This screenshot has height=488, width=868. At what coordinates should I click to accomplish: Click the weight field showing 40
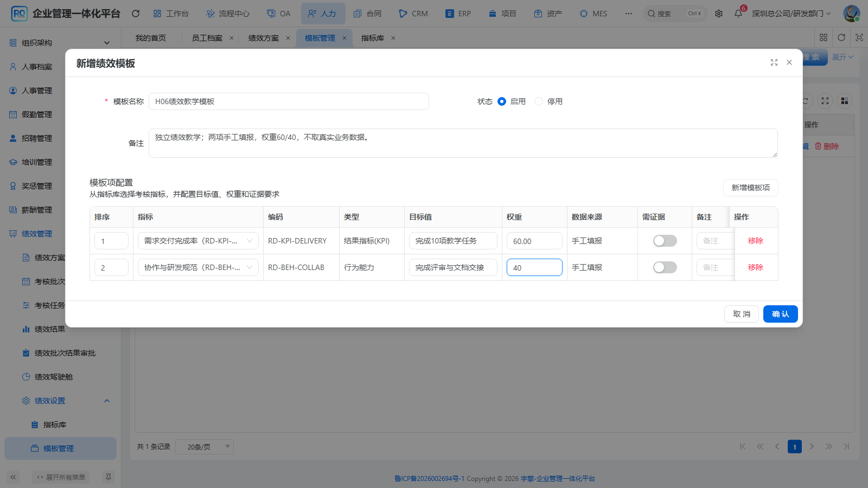click(534, 267)
